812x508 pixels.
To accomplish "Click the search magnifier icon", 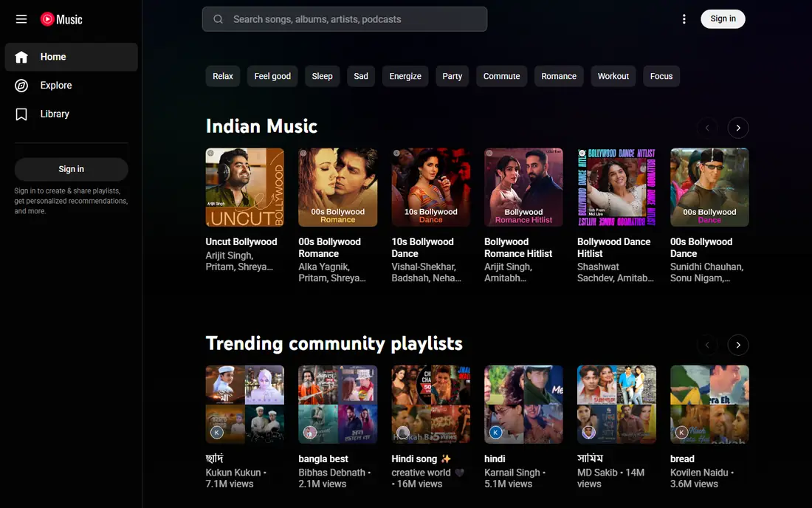I will pos(218,19).
